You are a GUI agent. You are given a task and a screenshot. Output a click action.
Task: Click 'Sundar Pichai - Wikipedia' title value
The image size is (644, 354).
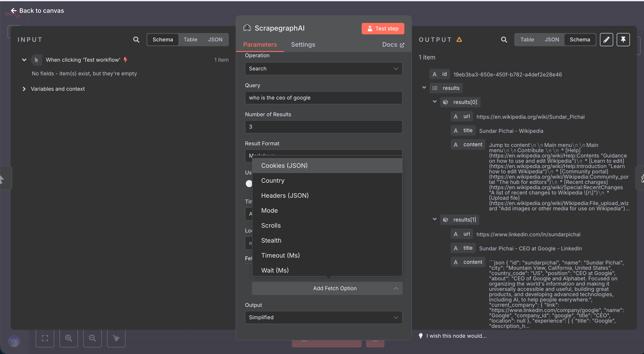(511, 131)
